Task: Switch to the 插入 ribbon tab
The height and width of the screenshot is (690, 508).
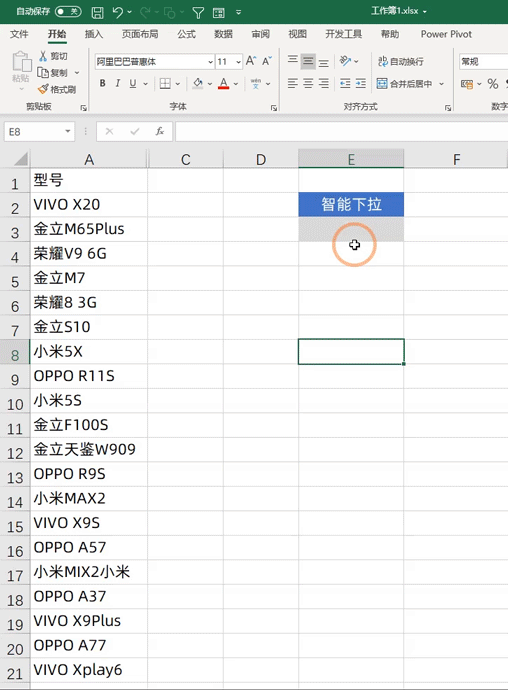Action: click(93, 34)
